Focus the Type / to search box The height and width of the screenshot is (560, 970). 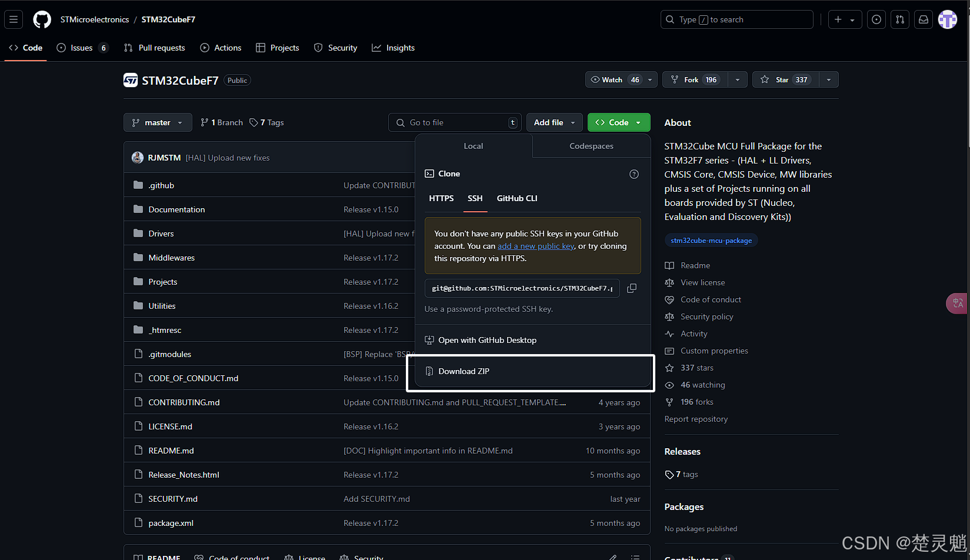736,19
